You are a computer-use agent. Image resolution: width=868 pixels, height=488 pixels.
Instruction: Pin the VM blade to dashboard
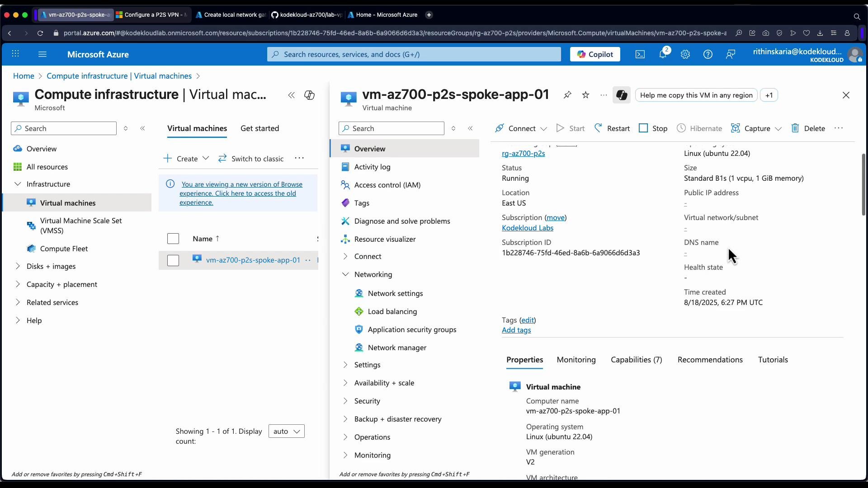coord(567,95)
